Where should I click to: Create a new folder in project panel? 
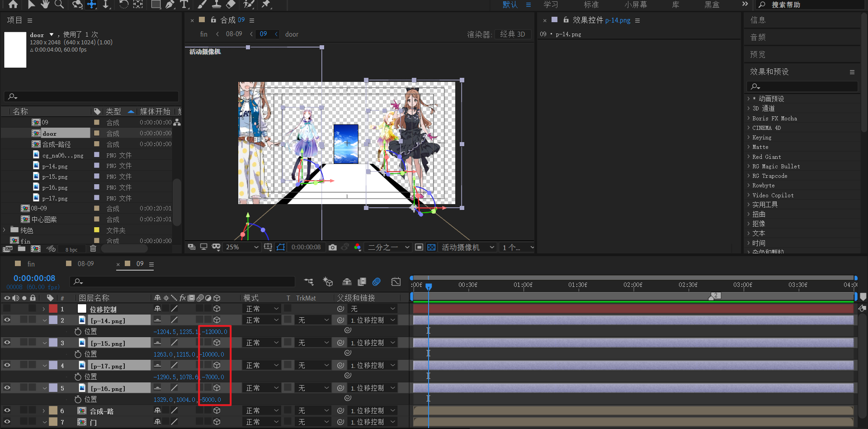[x=22, y=248]
